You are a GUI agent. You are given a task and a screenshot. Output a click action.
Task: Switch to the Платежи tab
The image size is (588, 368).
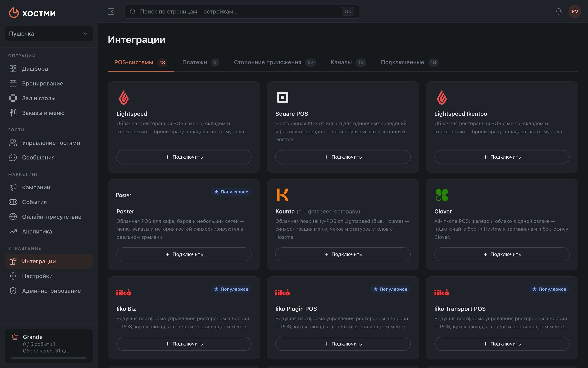[x=201, y=63]
